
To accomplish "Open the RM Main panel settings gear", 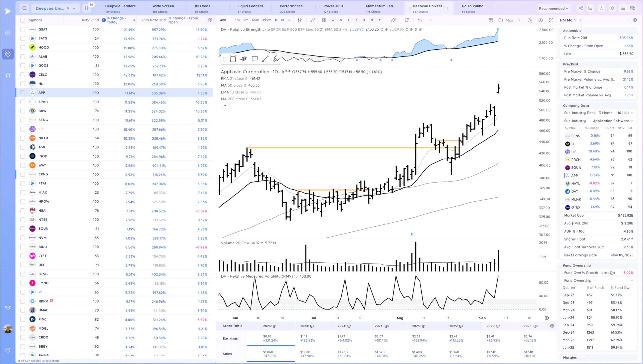I will (x=635, y=20).
